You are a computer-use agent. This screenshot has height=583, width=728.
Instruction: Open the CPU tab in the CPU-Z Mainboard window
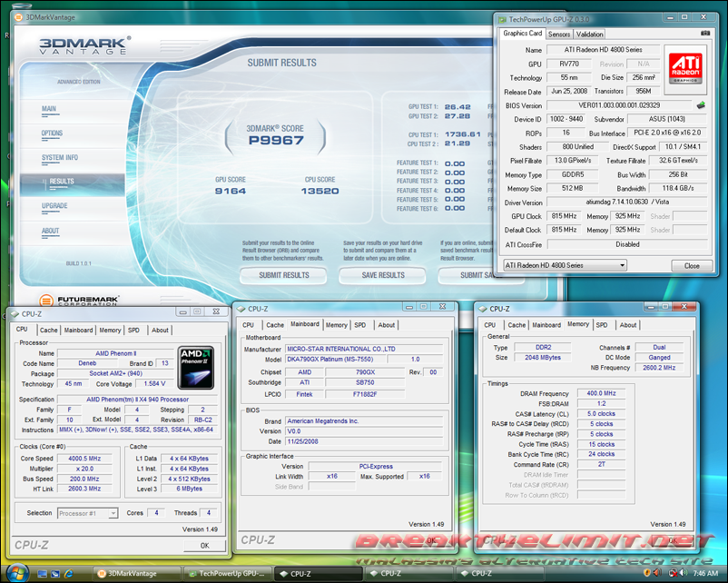[x=249, y=325]
